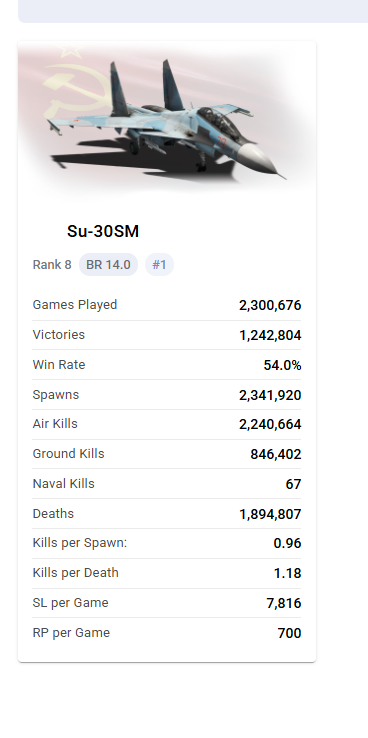Open the Su-30SM aircraft image
Image resolution: width=368 pixels, height=738 pixels.
[x=167, y=120]
